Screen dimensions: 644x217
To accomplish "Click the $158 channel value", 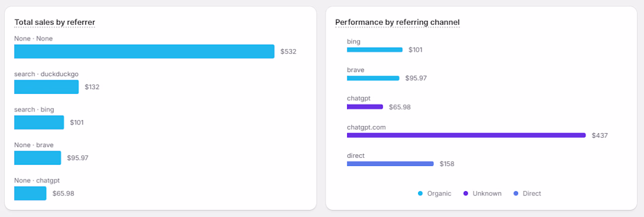I will click(447, 164).
